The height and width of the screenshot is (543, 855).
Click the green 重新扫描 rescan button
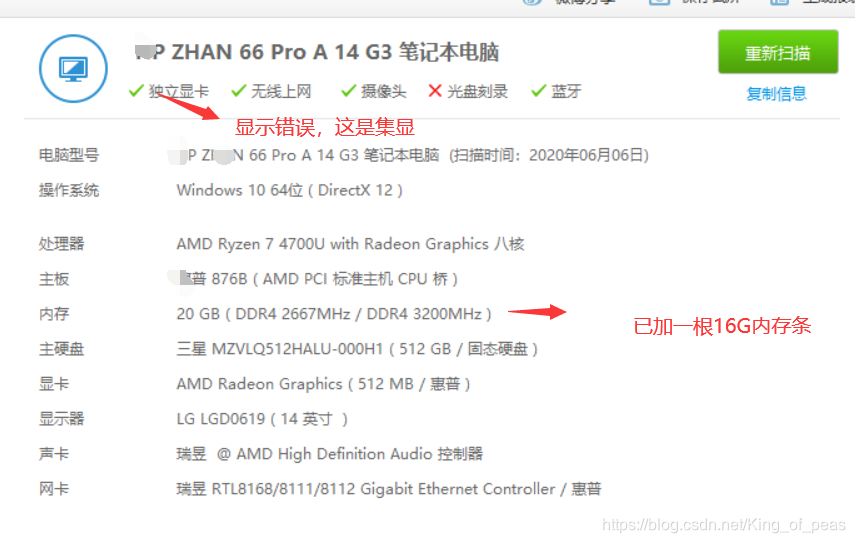point(778,52)
